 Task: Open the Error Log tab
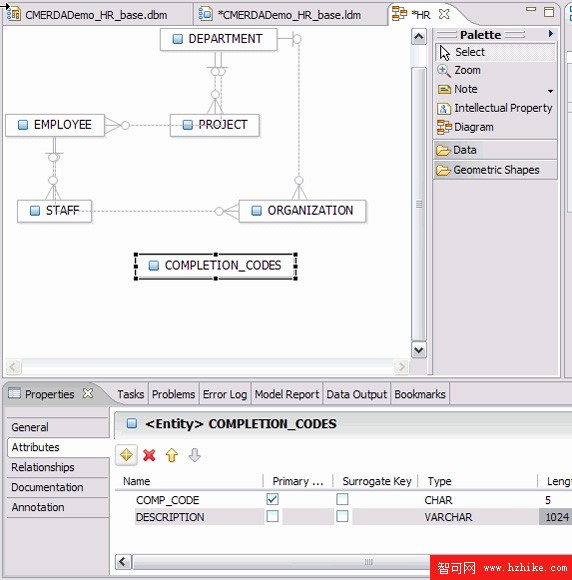point(225,394)
